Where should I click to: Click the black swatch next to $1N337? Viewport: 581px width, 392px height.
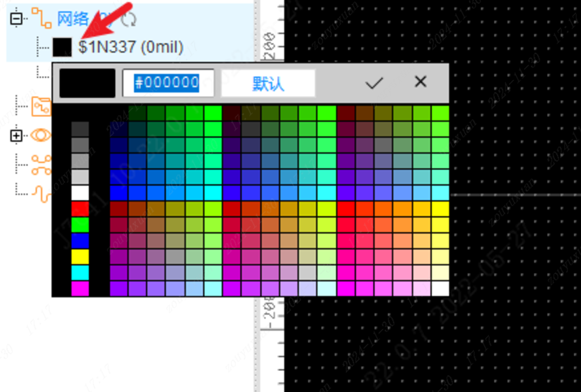62,47
